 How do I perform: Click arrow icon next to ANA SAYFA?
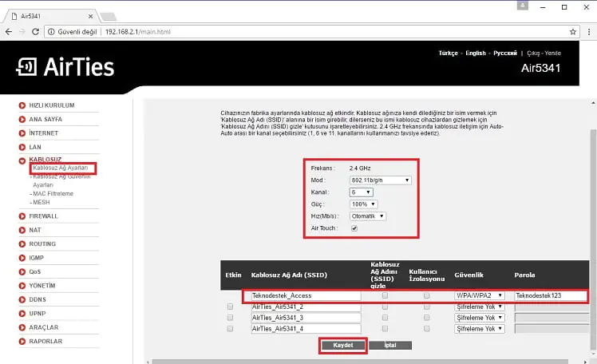click(22, 119)
